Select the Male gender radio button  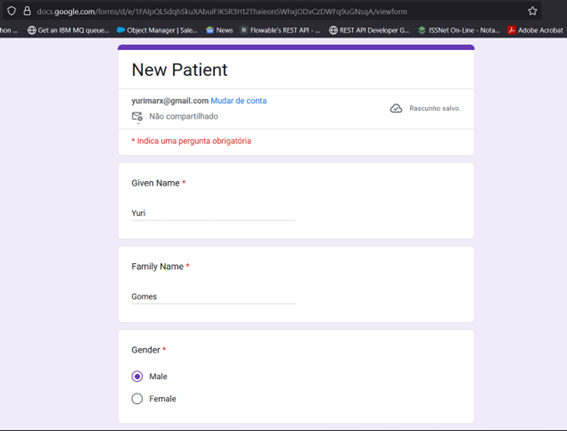point(137,376)
